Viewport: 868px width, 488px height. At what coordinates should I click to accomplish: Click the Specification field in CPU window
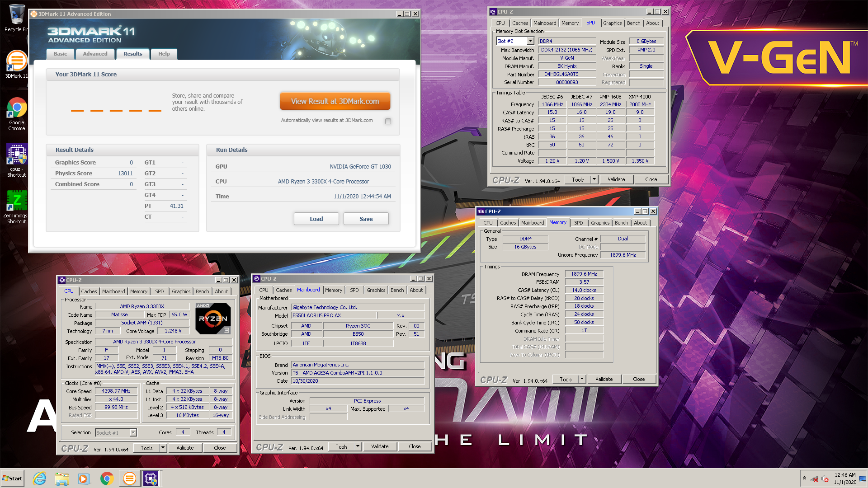[x=163, y=342]
